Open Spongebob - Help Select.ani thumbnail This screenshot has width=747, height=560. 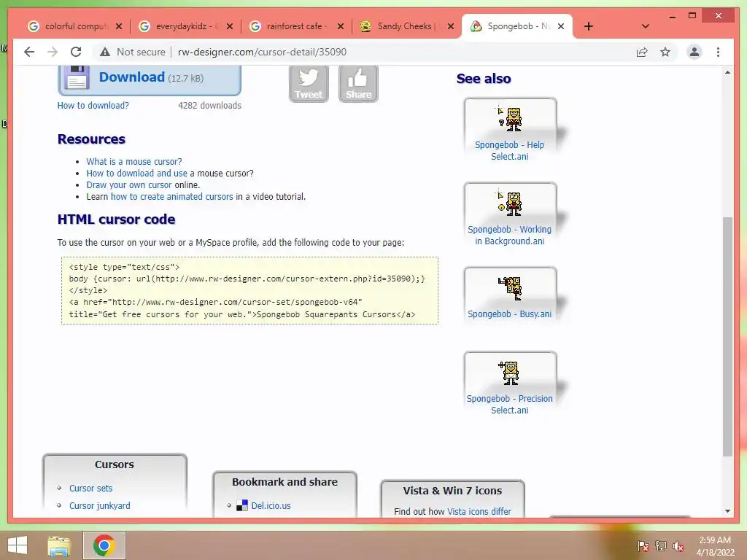point(510,119)
